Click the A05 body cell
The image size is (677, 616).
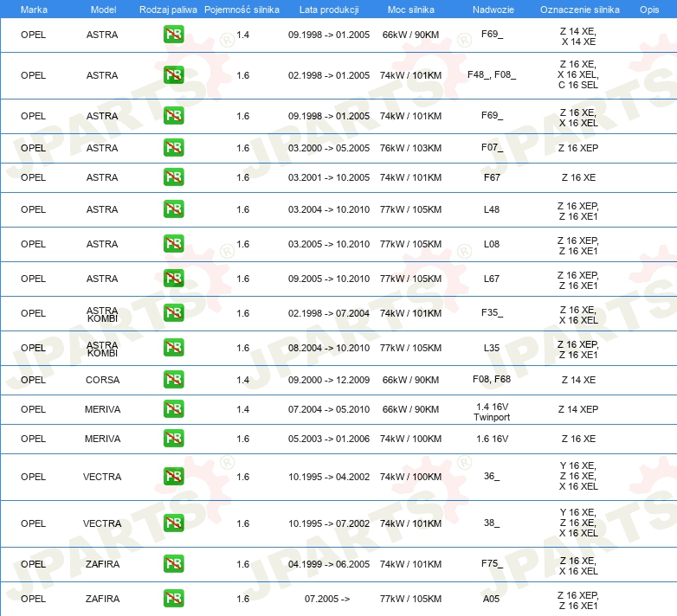(x=492, y=599)
